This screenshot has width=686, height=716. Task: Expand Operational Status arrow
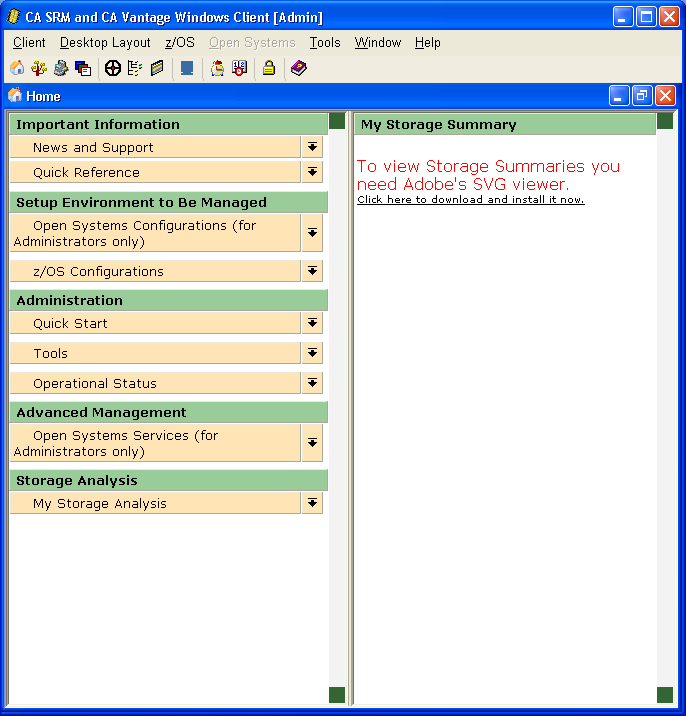coord(312,383)
